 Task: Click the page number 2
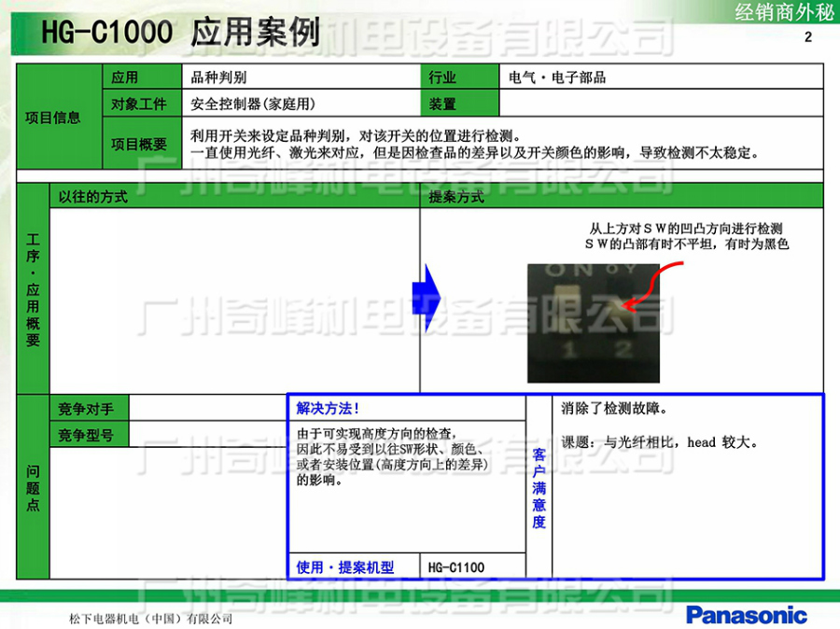click(x=808, y=37)
